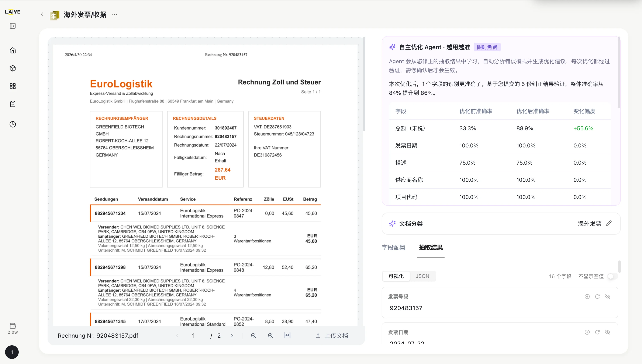The image size is (642, 364).
Task: Click the RECHNUNGSEMPFÄNGER heading
Action: 122,118
